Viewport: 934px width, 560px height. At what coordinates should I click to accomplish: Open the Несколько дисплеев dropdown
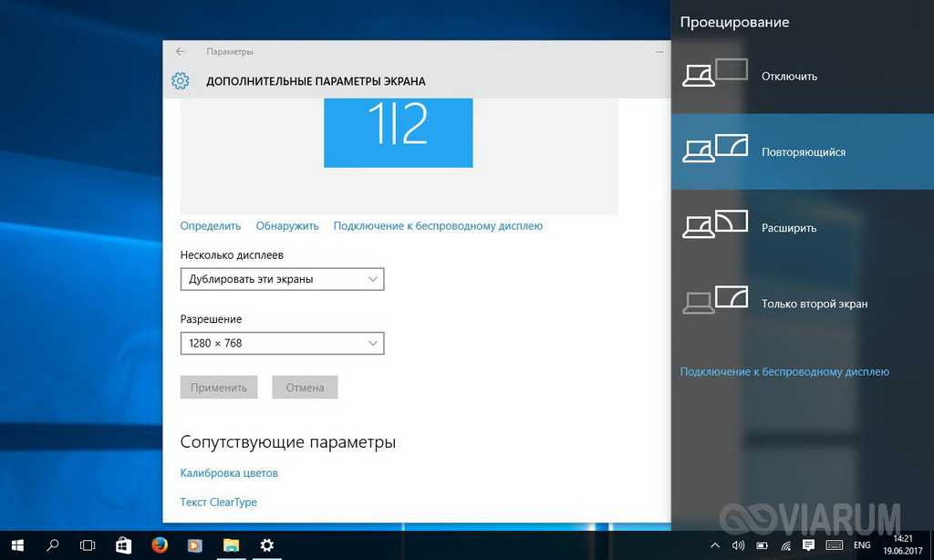point(282,279)
